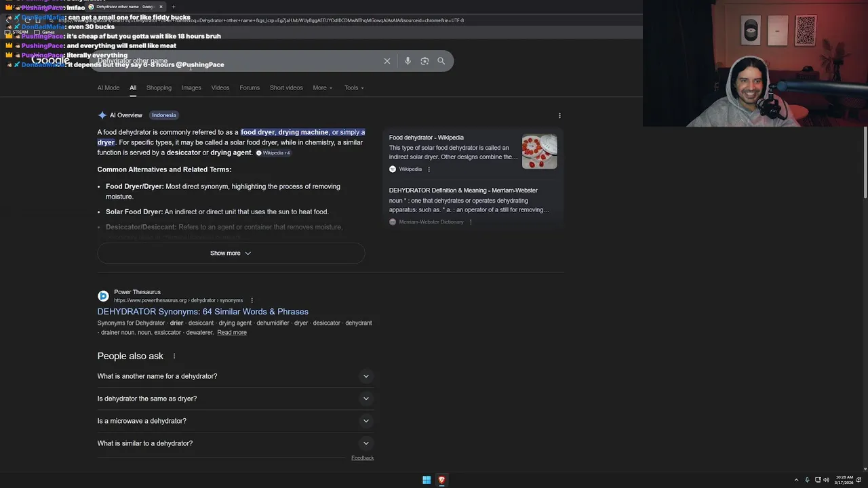
Task: Click the Wikipedia source icon under the card
Action: pos(393,169)
